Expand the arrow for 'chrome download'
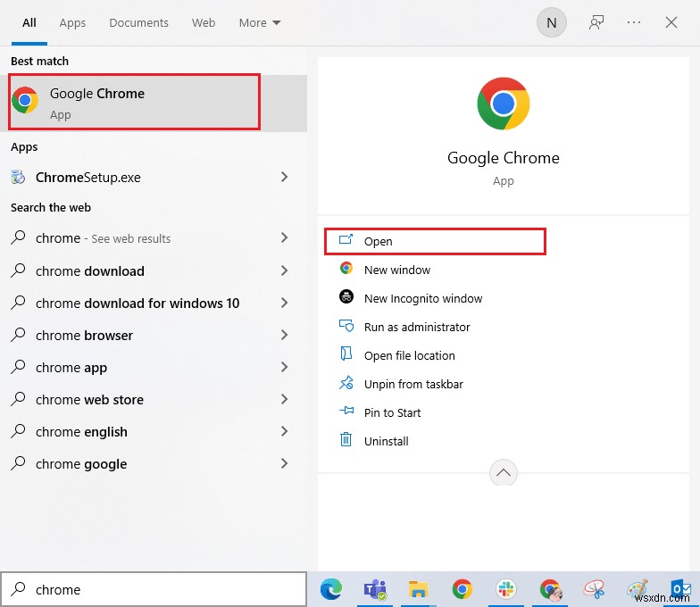The width and height of the screenshot is (700, 607). pos(284,270)
